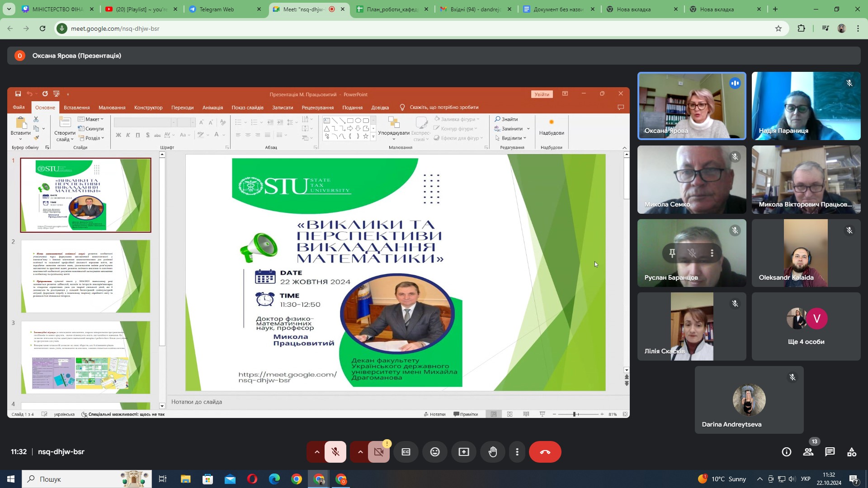This screenshot has height=488, width=868.
Task: Collapse the PowerPoint ribbon
Action: point(624,148)
